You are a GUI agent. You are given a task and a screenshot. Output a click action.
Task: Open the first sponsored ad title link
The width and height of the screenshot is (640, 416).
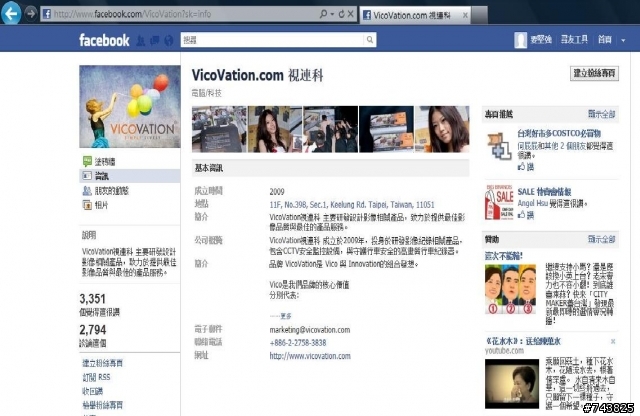pyautogui.click(x=503, y=256)
